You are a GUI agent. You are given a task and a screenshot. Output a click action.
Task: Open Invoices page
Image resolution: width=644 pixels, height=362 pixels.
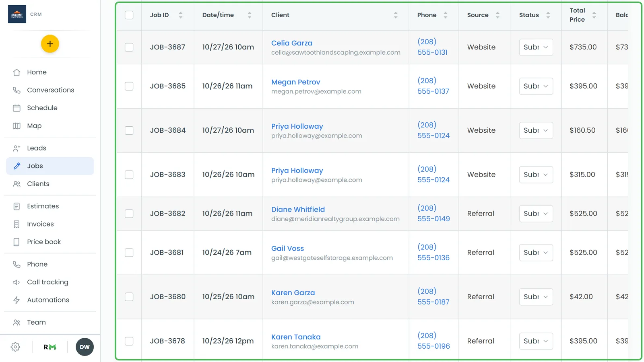click(x=50, y=224)
